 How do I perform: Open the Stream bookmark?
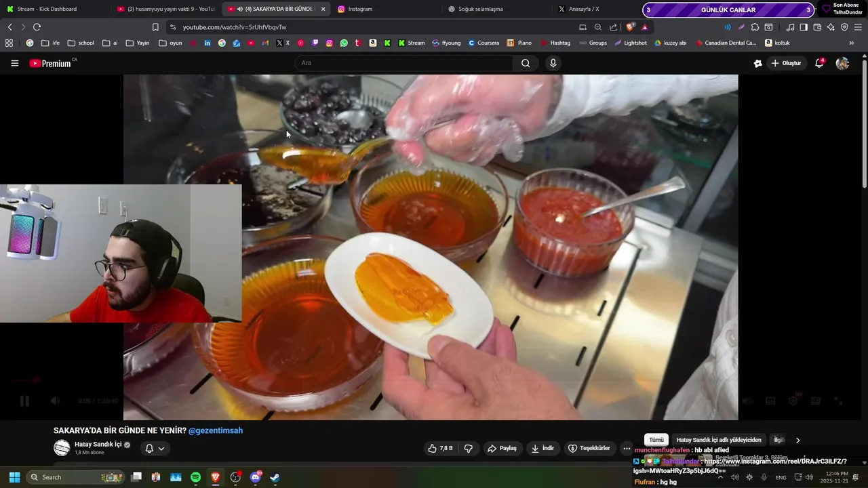[411, 43]
